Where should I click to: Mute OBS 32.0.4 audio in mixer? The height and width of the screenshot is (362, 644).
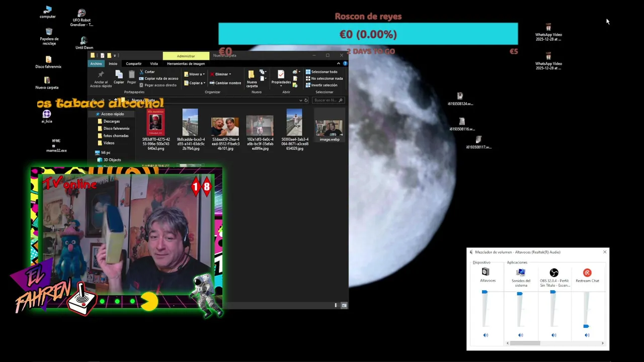(554, 335)
